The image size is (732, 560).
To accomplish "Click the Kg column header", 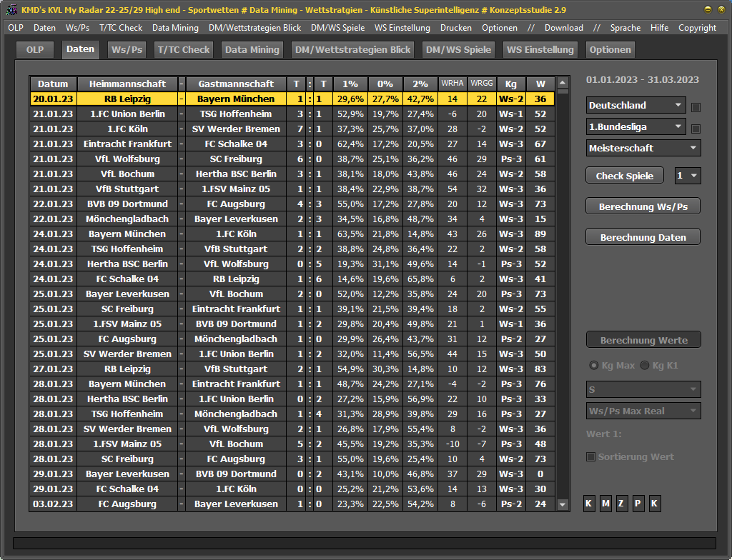I will pyautogui.click(x=511, y=84).
